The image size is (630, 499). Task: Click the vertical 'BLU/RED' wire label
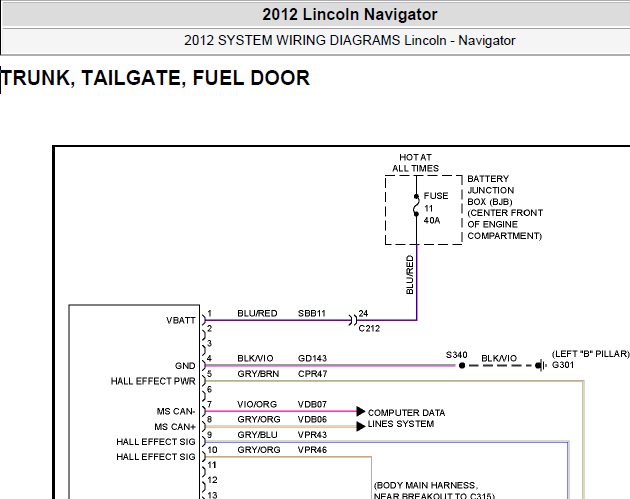[409, 275]
